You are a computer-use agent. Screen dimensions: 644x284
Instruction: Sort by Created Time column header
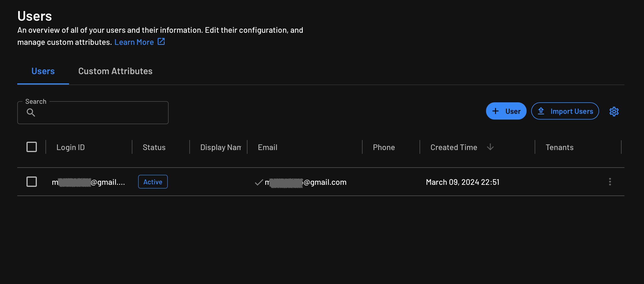(x=454, y=147)
